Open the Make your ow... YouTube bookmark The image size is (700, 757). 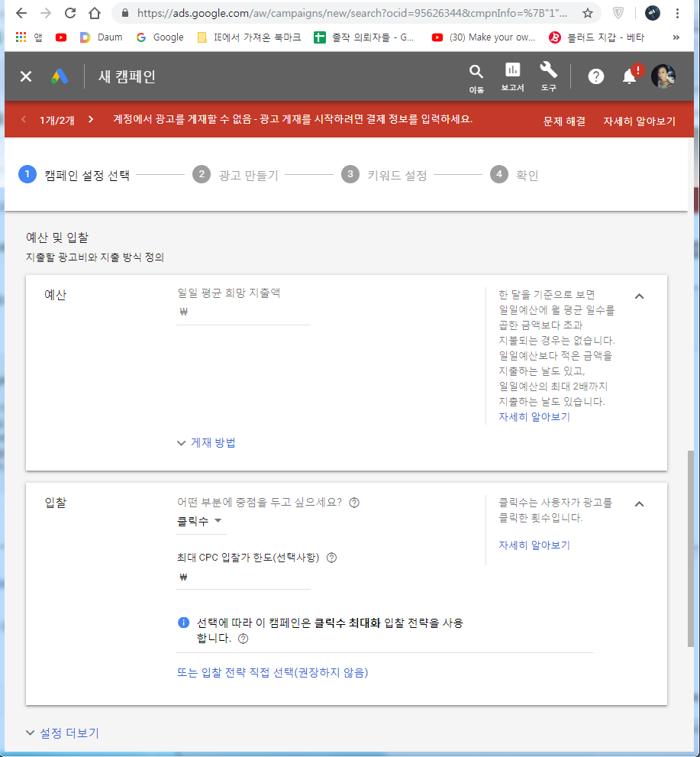(x=483, y=37)
